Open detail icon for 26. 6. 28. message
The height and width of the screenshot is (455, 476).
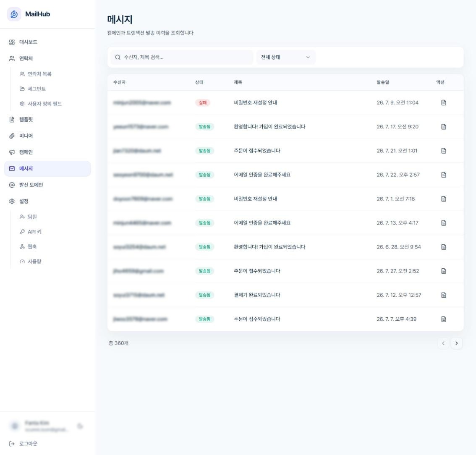pos(444,247)
